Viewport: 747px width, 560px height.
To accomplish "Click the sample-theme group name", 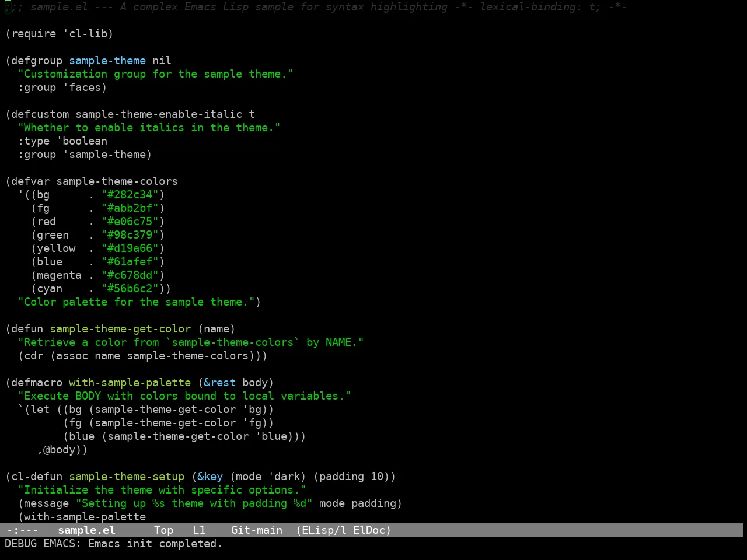I will (x=107, y=61).
